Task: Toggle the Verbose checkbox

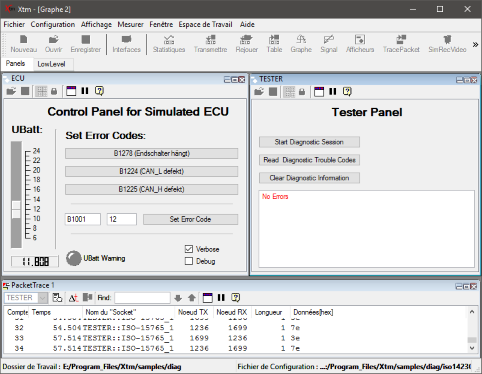Action: tap(189, 249)
